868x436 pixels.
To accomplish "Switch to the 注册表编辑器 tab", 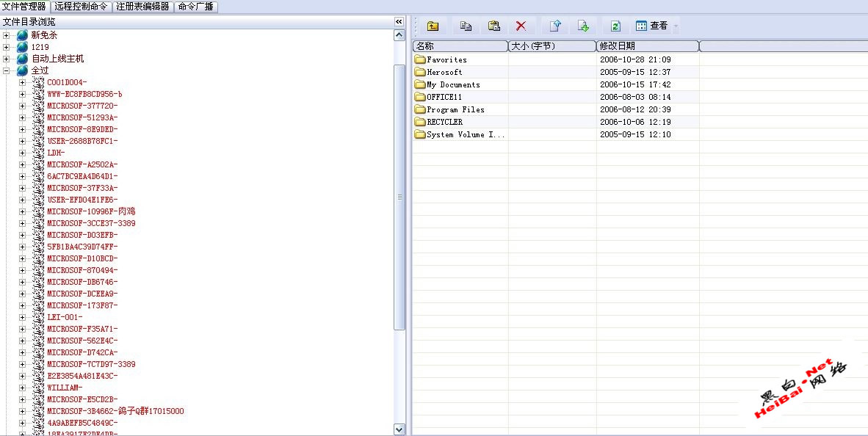I will click(x=143, y=7).
